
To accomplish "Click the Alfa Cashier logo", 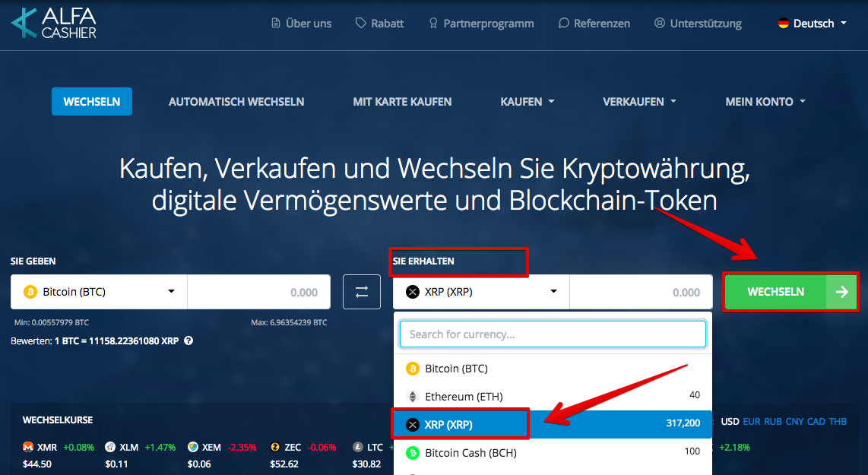I will pos(54,23).
